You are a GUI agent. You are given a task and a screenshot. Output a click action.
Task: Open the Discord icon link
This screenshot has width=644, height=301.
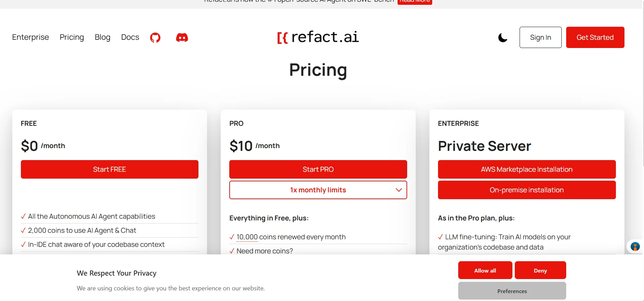coord(182,37)
